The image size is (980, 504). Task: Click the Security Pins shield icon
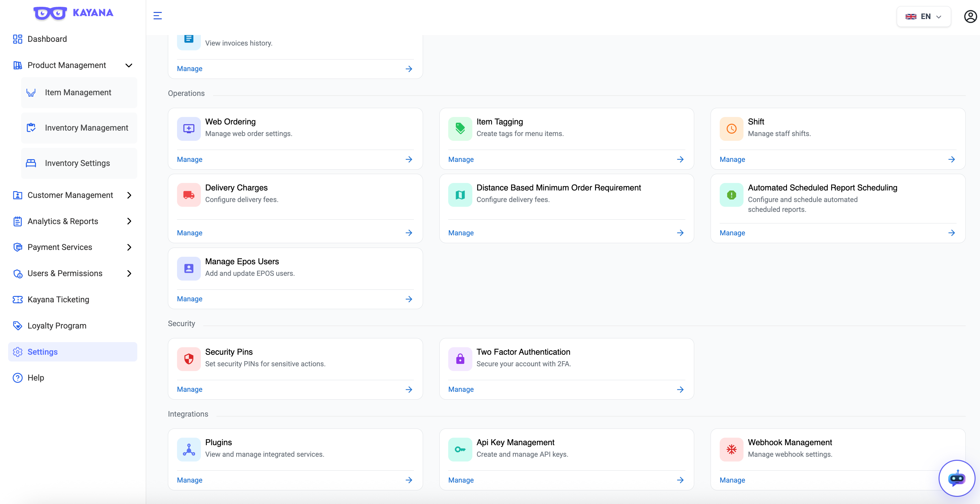(x=189, y=359)
